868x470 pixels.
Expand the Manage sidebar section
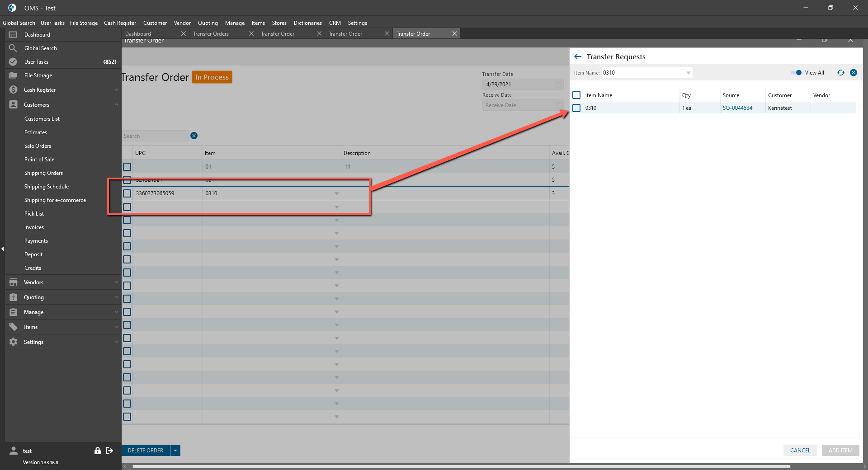116,312
